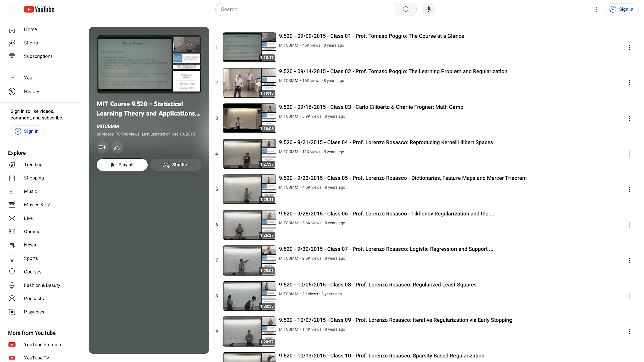This screenshot has height=362, width=644.
Task: Open Class 09 Early Stopping video thumbnail
Action: [250, 331]
